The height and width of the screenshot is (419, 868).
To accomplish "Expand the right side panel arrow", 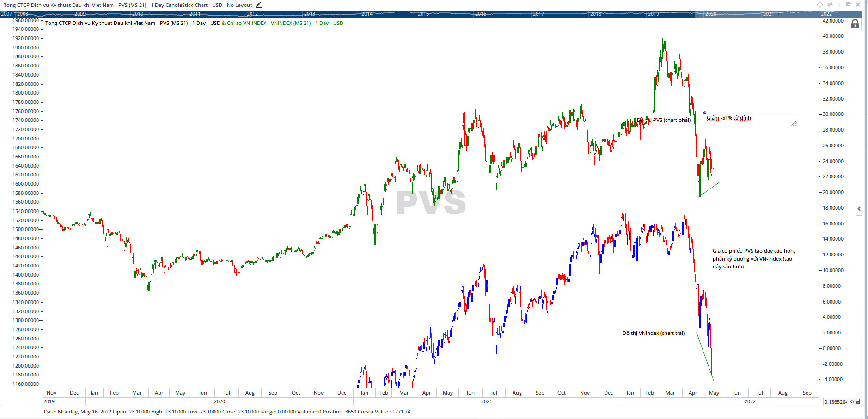I will coord(859,209).
